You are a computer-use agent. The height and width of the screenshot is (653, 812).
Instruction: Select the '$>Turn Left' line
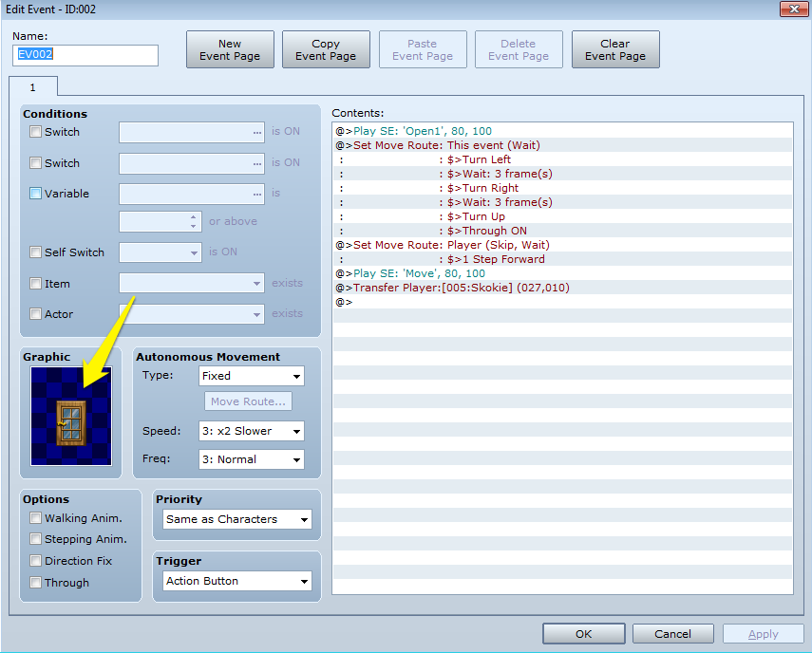pos(563,159)
